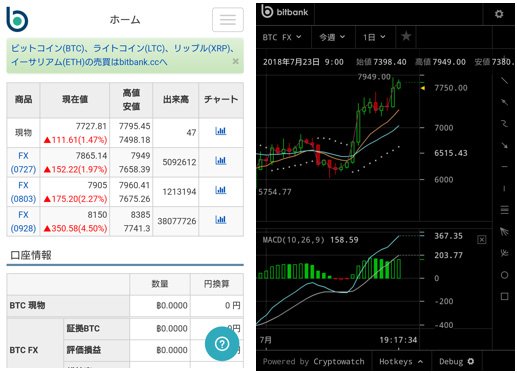Click the 出来高 column header
517x373 pixels.
176,99
